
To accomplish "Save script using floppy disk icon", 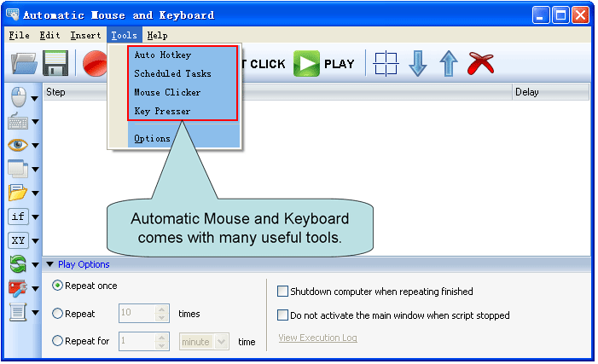I will (x=55, y=63).
